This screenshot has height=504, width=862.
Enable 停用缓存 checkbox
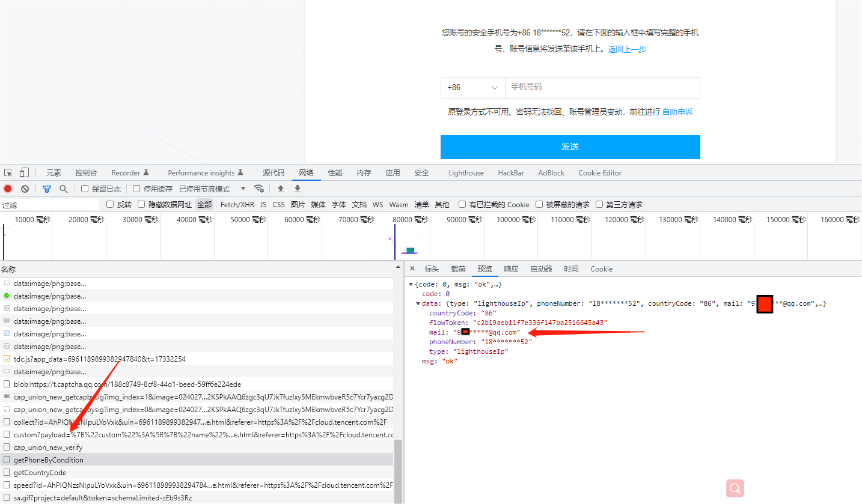(136, 189)
